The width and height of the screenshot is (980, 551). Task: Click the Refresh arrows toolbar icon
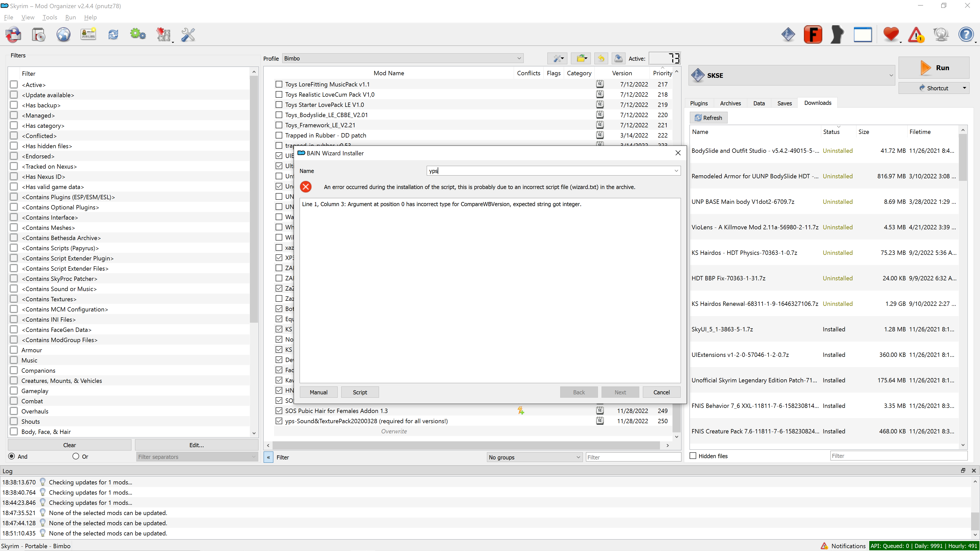113,35
